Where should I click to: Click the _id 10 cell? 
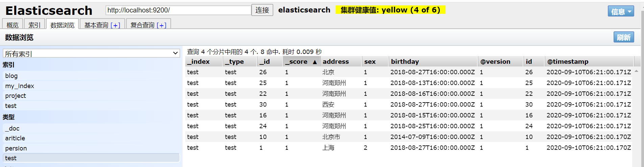pyautogui.click(x=263, y=137)
